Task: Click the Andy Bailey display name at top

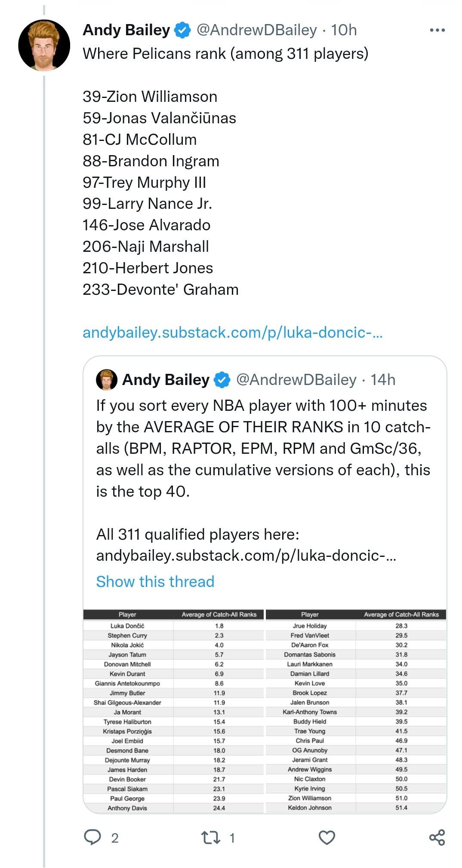Action: pos(126,30)
